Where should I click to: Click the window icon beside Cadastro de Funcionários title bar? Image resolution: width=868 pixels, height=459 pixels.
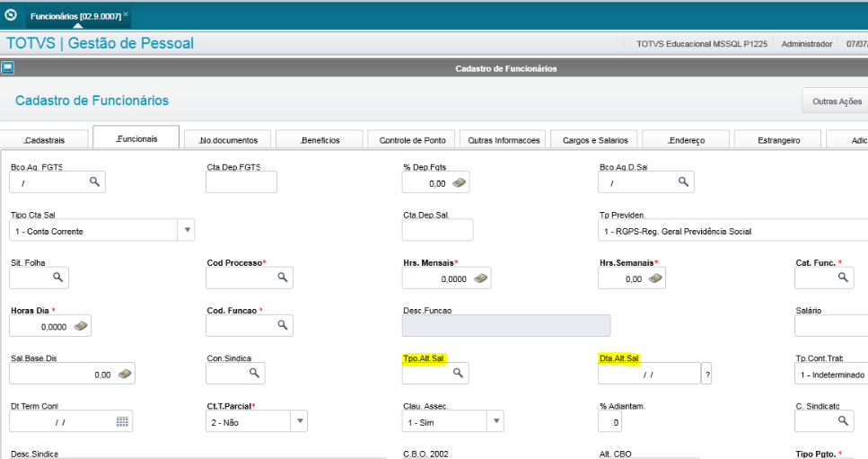tap(8, 68)
